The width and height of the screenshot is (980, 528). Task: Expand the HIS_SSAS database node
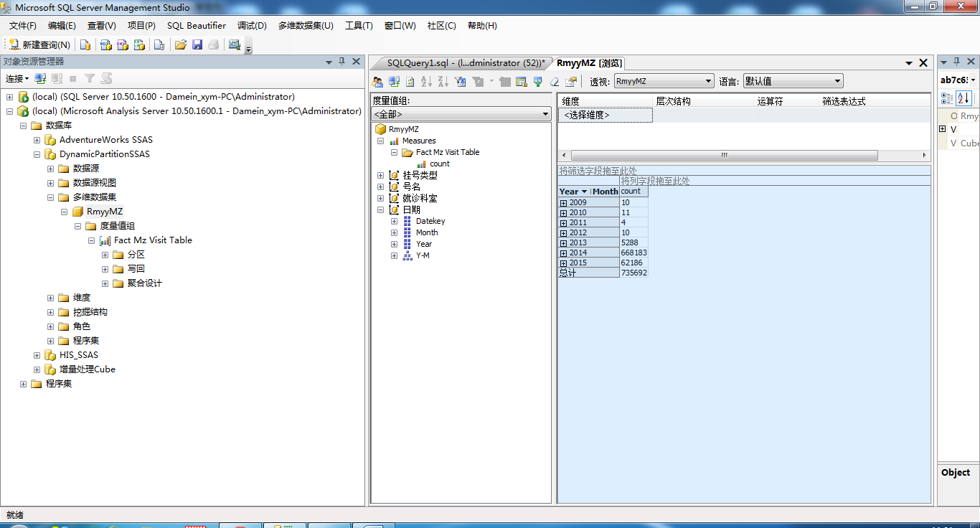[x=37, y=355]
